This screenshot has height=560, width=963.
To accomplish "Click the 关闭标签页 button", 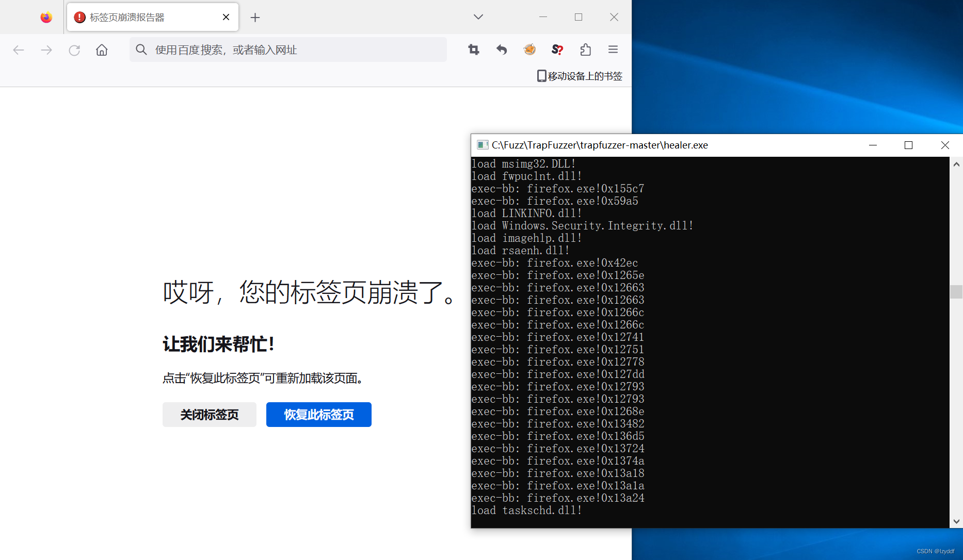I will [x=210, y=415].
